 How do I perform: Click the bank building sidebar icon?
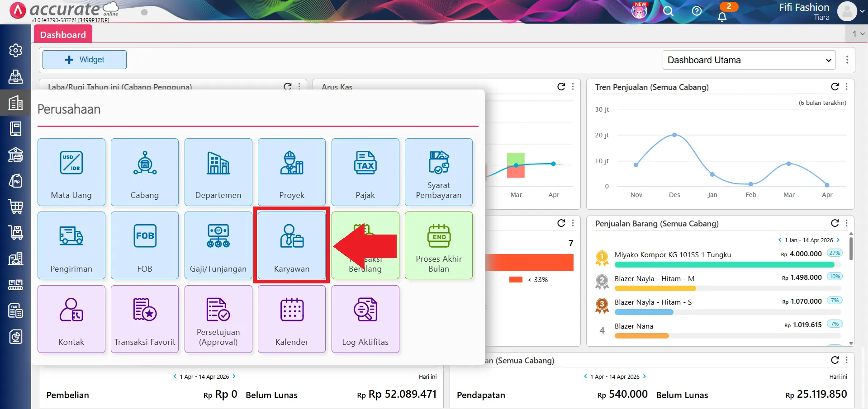tap(16, 155)
